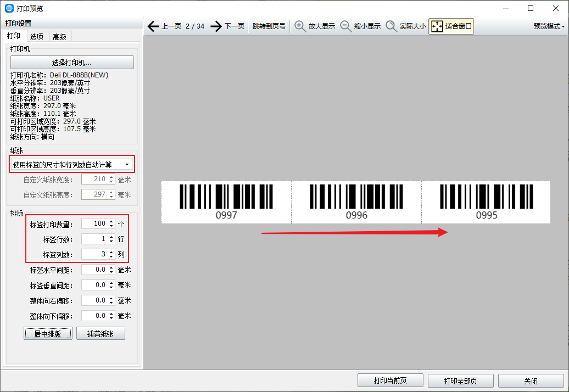The height and width of the screenshot is (392, 569).
Task: Click the 打印预览 app icon in title bar
Action: pos(9,8)
